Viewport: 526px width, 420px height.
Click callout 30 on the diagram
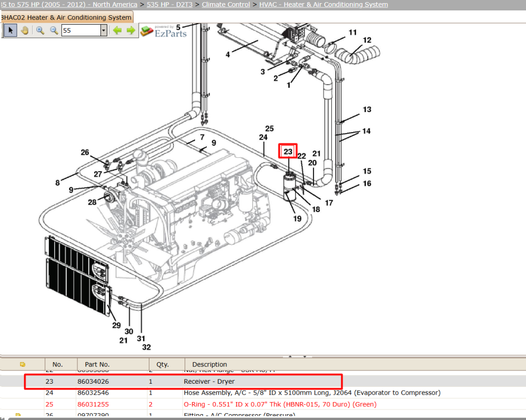129,332
